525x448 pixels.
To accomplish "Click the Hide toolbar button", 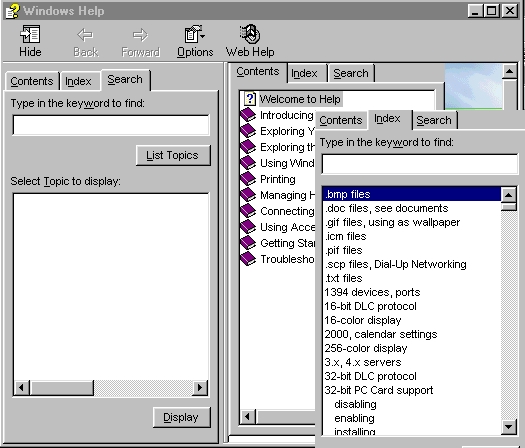I will click(30, 41).
